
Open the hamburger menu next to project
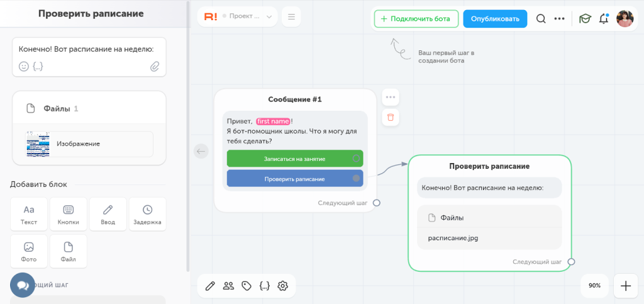[292, 17]
